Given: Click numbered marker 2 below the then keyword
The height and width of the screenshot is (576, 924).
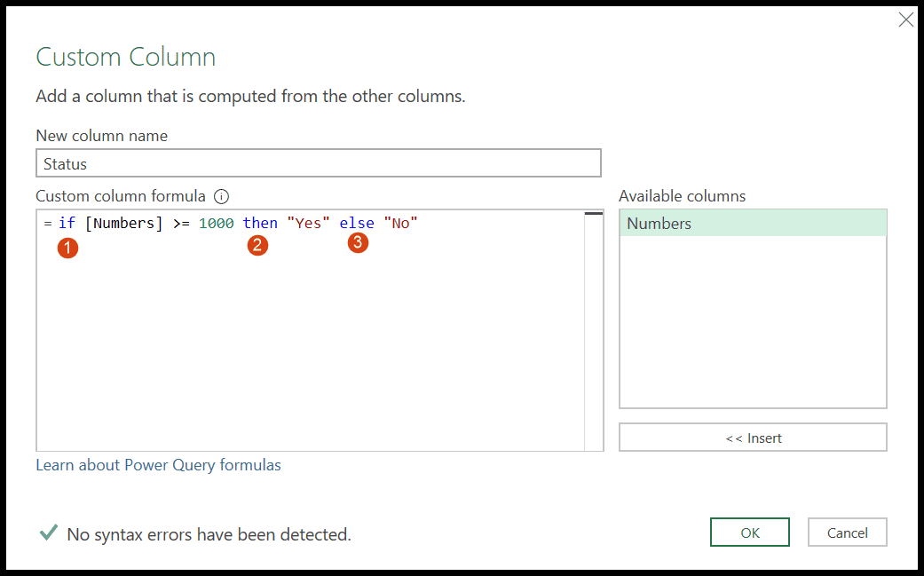Looking at the screenshot, I should click(258, 245).
